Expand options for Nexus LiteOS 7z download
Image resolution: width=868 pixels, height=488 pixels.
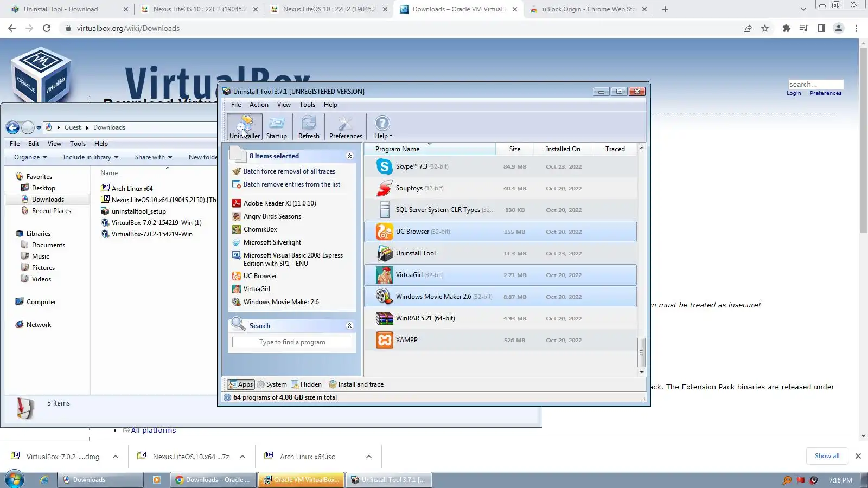coord(242,457)
